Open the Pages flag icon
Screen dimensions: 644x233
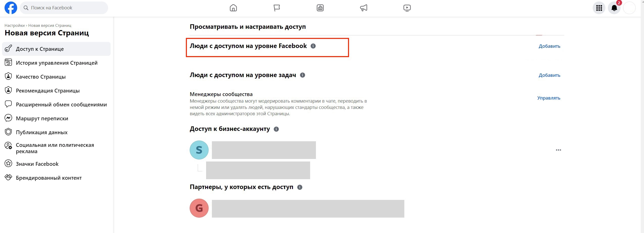pyautogui.click(x=277, y=8)
